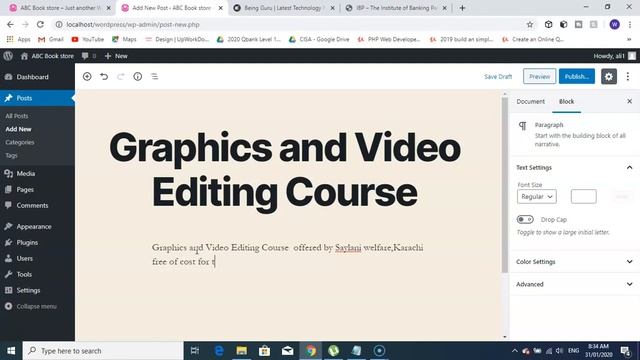
Task: Open Microsoft Store from taskbar
Action: [x=264, y=351]
